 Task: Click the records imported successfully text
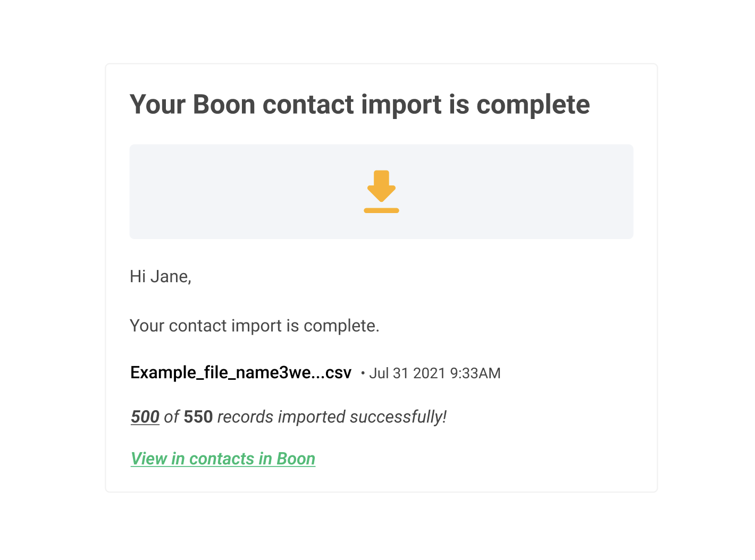(x=332, y=417)
